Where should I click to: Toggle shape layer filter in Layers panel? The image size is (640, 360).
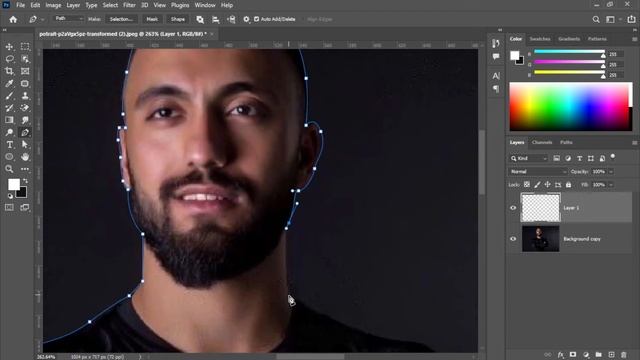pyautogui.click(x=591, y=158)
